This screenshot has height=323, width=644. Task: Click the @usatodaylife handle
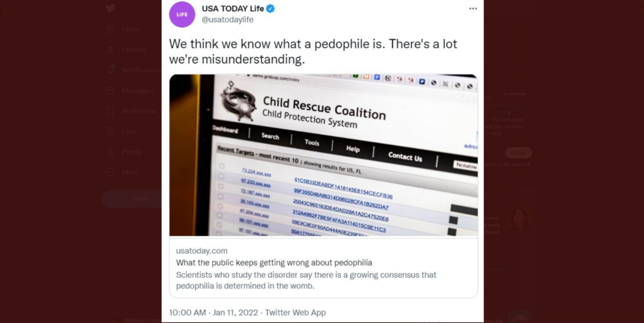(227, 20)
